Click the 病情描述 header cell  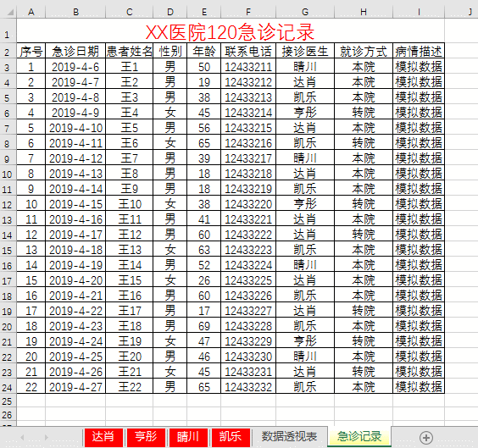[419, 51]
